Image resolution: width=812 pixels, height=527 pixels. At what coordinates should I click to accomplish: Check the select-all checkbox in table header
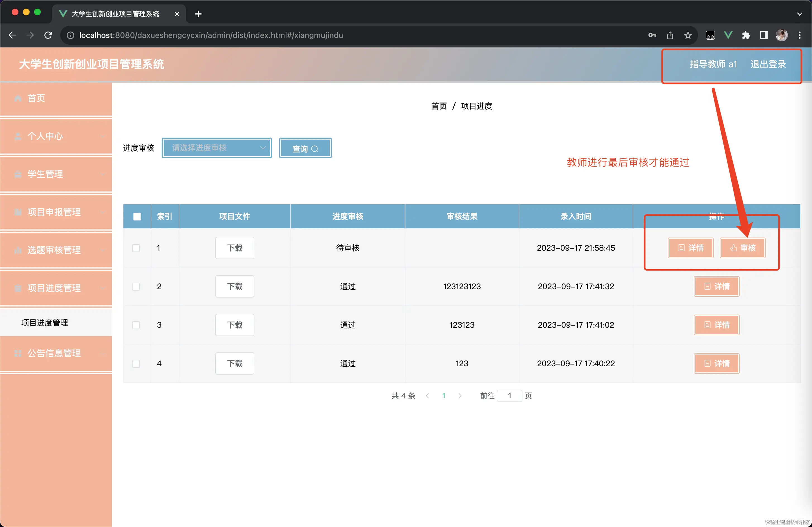[137, 216]
